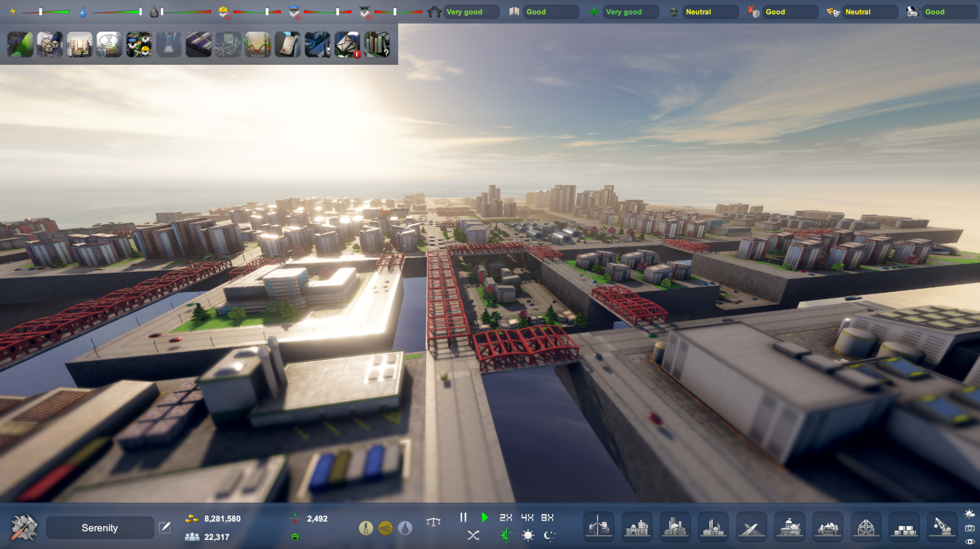Click the education 'Good' book status

[551, 12]
